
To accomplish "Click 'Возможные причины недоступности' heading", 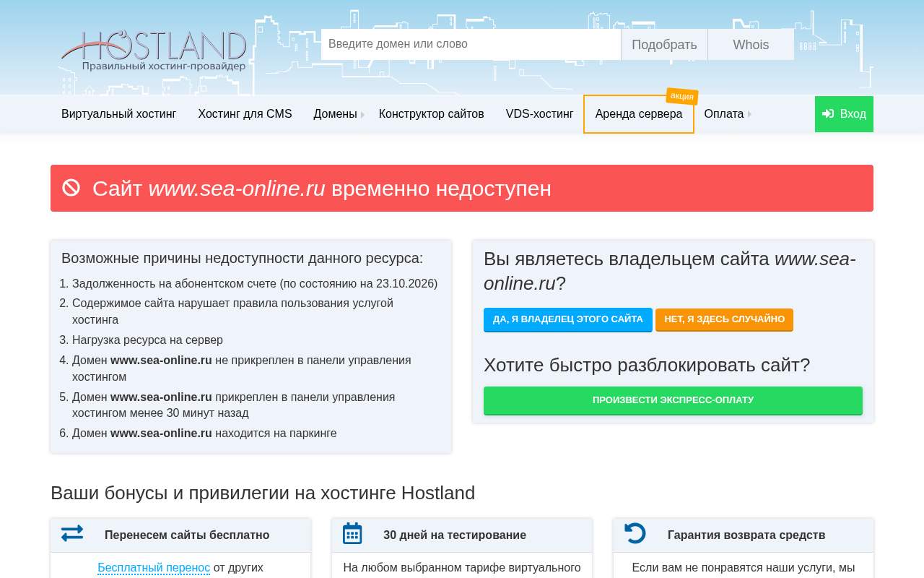I will [243, 258].
